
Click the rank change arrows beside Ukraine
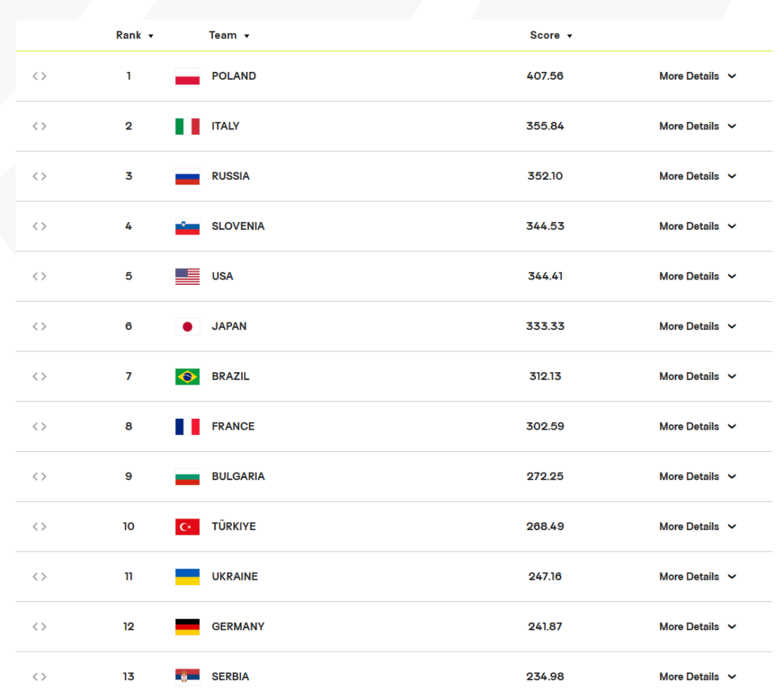[40, 577]
